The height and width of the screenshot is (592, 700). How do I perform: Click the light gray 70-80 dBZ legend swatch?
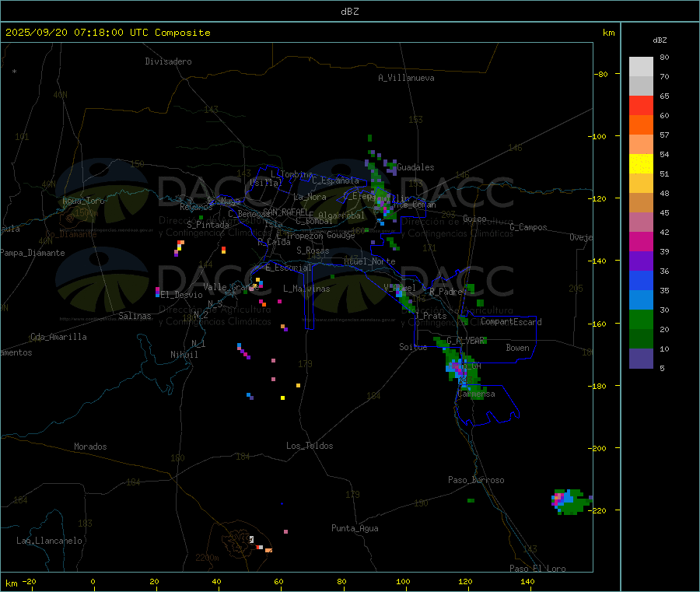point(641,67)
